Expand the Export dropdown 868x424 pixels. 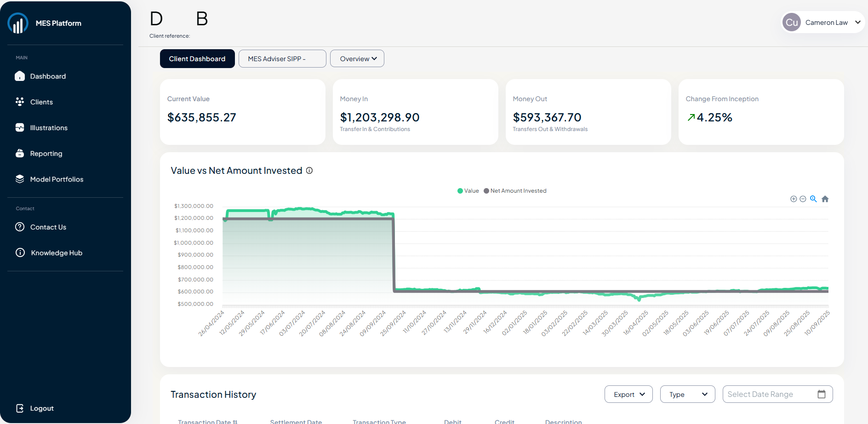click(x=628, y=395)
